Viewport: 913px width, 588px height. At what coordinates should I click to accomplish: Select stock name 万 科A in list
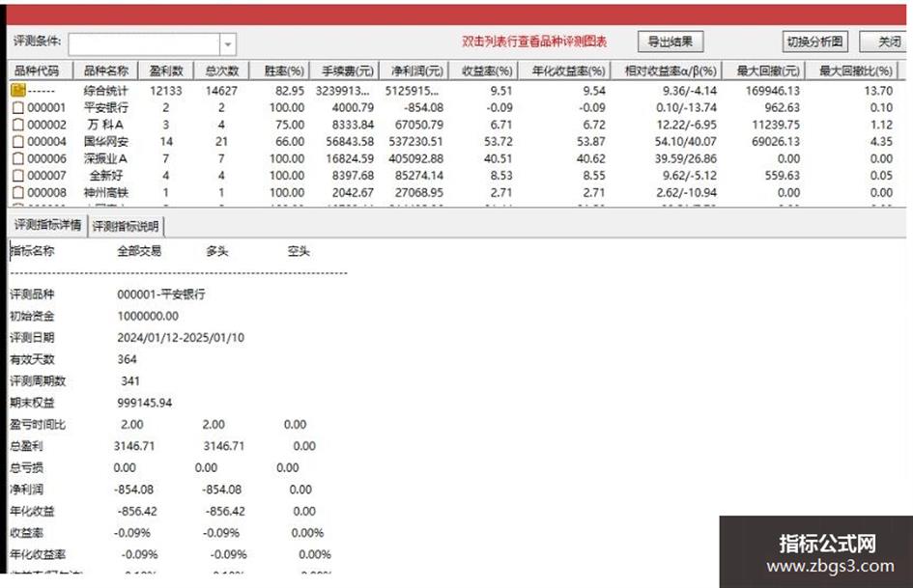[105, 125]
